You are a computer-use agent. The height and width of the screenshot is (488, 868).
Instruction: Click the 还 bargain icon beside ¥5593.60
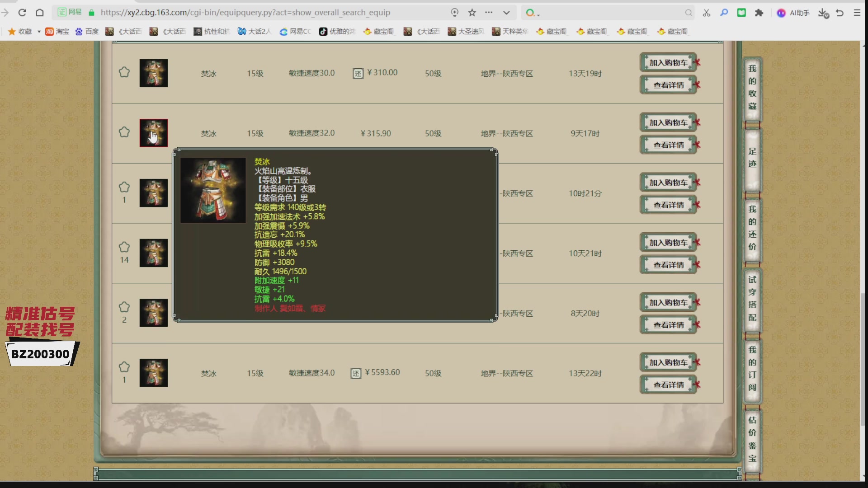click(356, 373)
